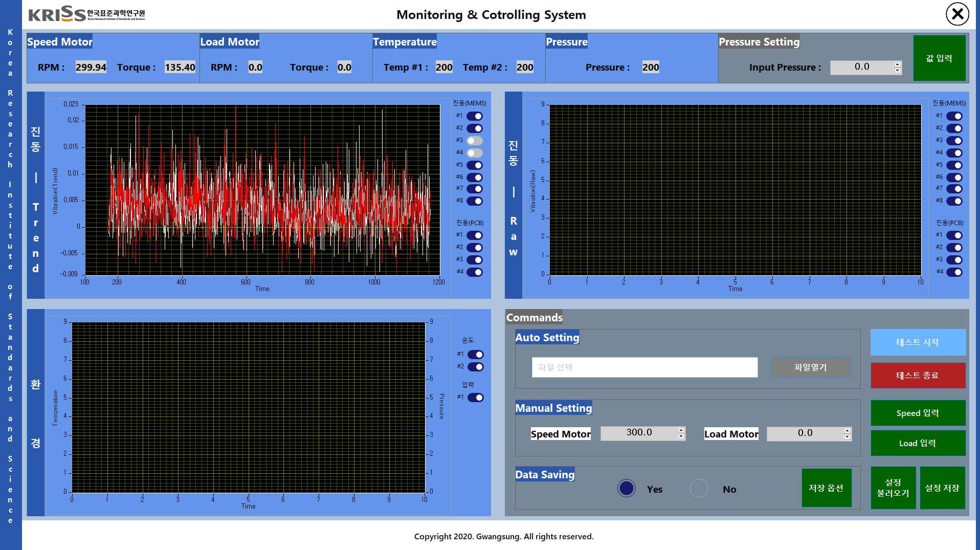Viewport: 980px width, 550px height.
Task: Enable MEMS #3 toggle in Trend chart
Action: 474,141
